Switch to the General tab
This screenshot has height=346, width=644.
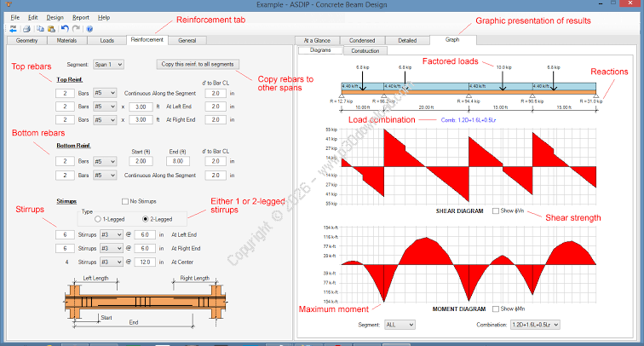187,40
